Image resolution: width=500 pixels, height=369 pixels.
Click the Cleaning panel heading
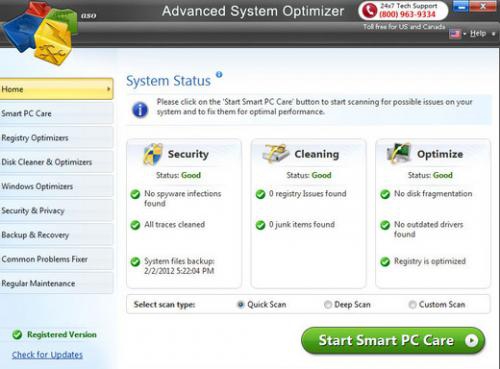[x=317, y=154]
